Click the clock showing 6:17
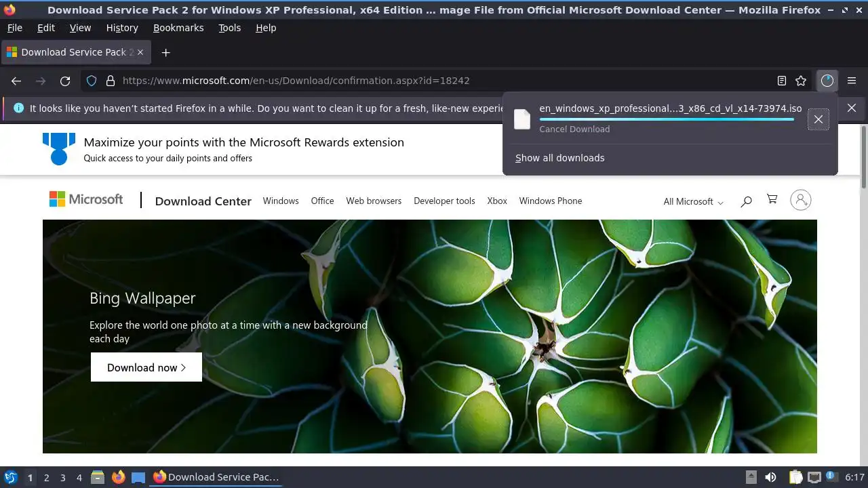868x488 pixels. [855, 477]
